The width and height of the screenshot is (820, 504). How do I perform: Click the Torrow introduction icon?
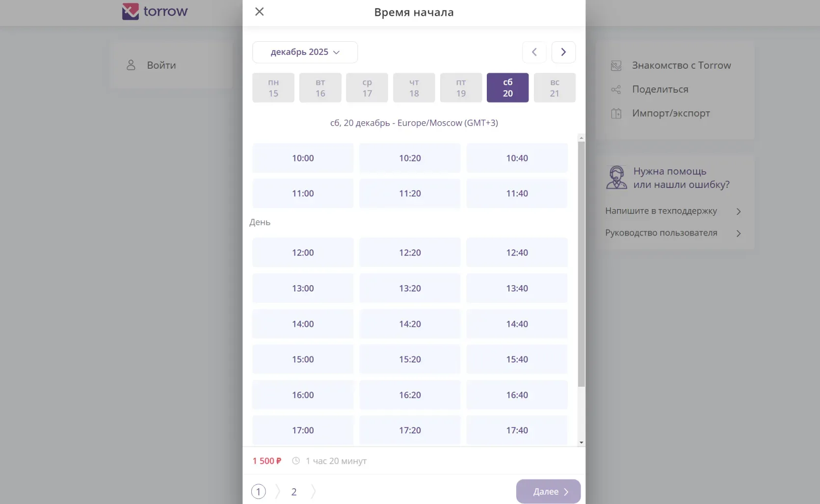pos(616,66)
